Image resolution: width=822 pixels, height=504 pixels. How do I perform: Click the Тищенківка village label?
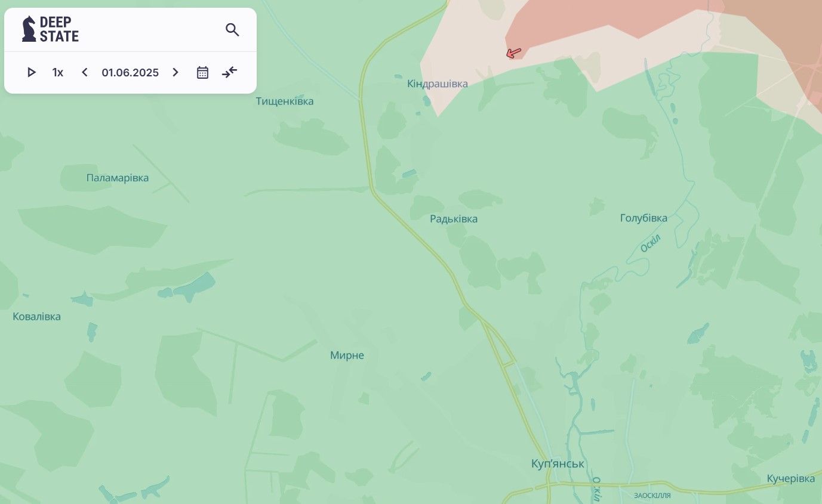tap(285, 101)
